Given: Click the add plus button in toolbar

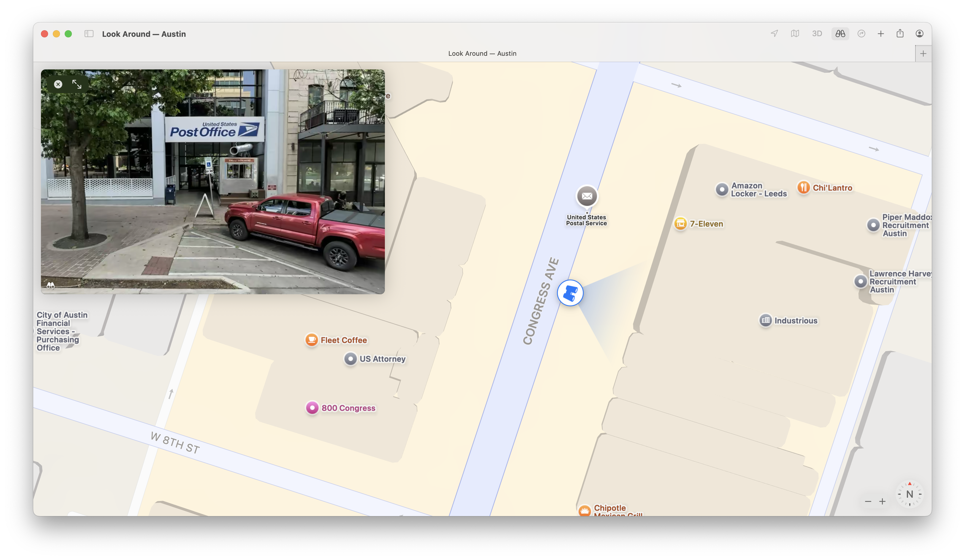Looking at the screenshot, I should coord(881,34).
